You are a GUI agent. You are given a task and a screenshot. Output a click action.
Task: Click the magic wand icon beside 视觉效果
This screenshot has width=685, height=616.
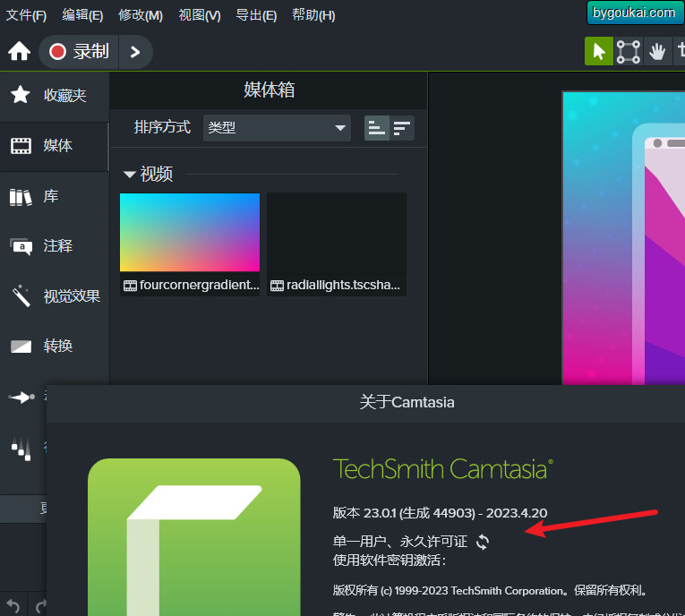coord(21,295)
